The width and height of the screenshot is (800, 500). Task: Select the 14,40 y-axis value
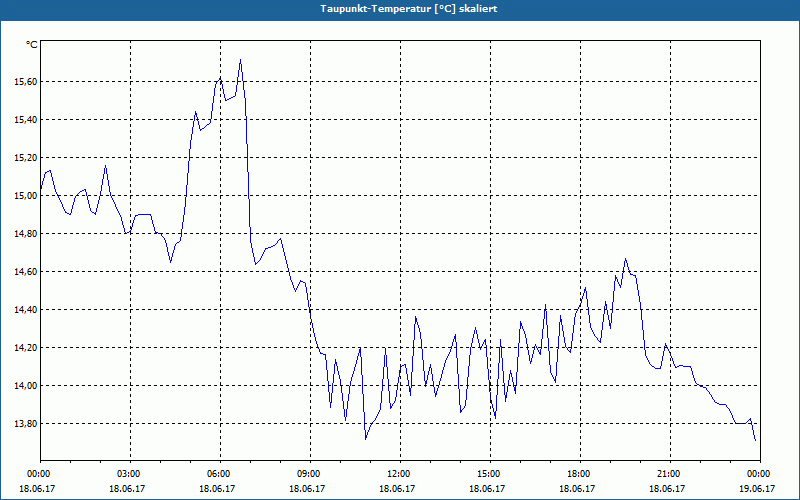[26, 310]
